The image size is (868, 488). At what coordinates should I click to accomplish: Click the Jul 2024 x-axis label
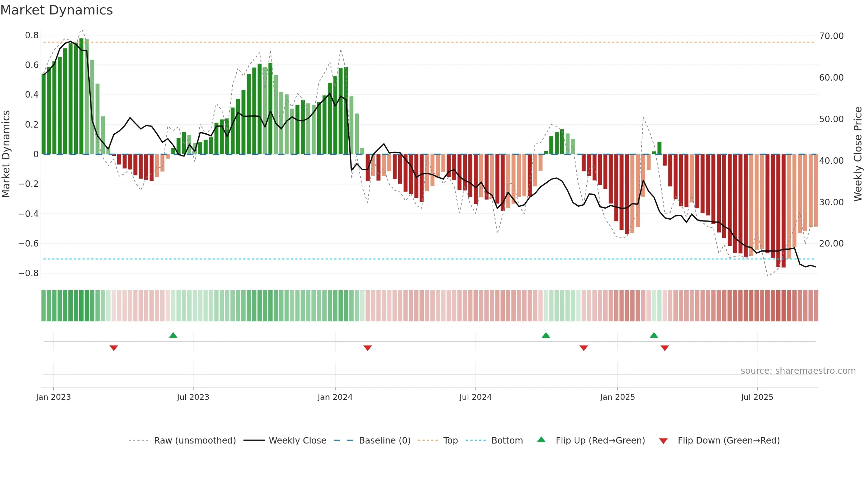tap(476, 397)
